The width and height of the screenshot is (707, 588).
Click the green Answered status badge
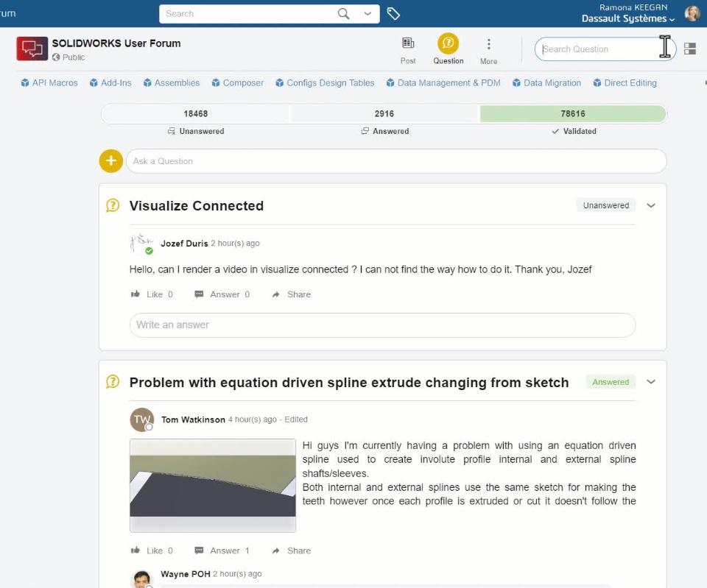click(x=611, y=382)
